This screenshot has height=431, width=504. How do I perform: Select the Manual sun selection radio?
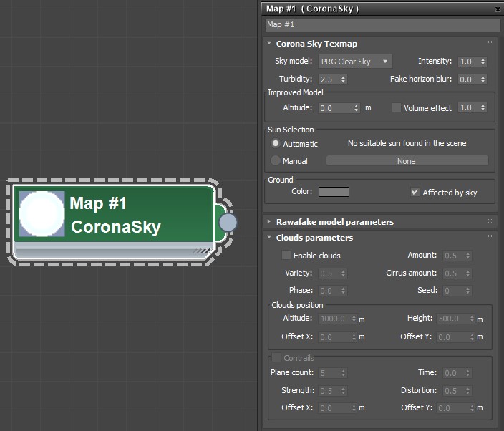(x=276, y=161)
